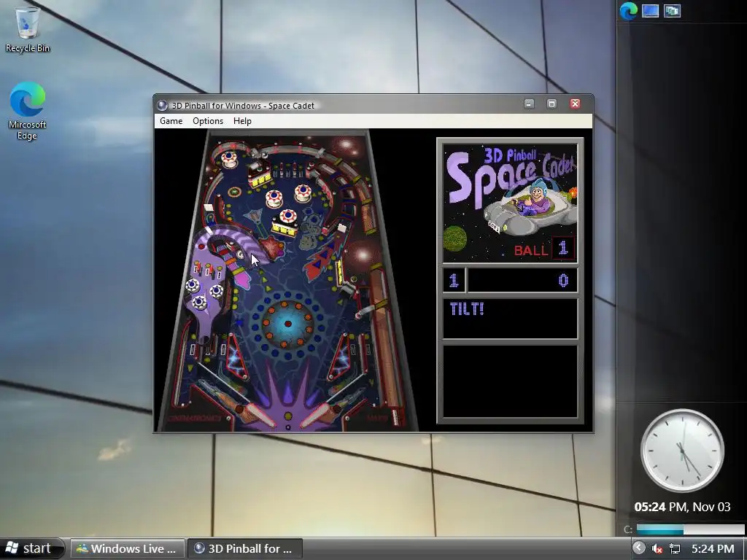Minimize the 3D Pinball window
This screenshot has height=560, width=747.
click(x=529, y=104)
